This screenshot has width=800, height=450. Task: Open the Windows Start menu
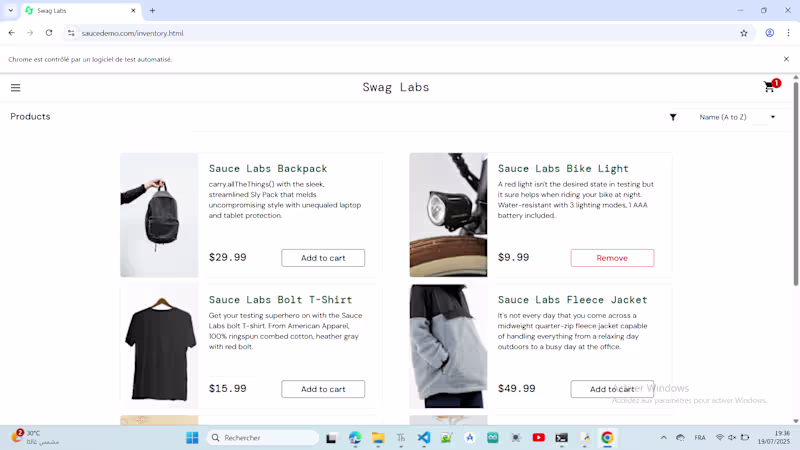point(192,438)
